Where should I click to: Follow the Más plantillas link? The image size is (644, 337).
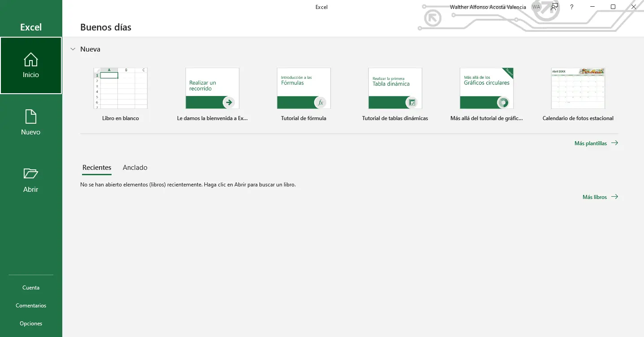(596, 143)
